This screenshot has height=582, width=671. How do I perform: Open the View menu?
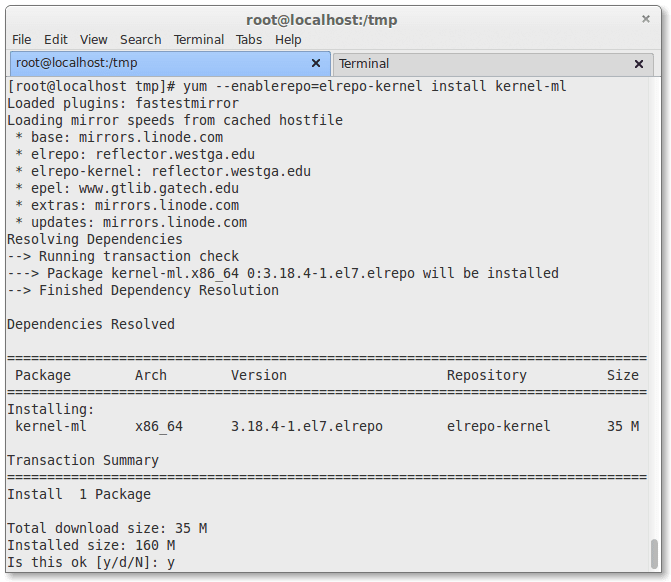point(93,40)
